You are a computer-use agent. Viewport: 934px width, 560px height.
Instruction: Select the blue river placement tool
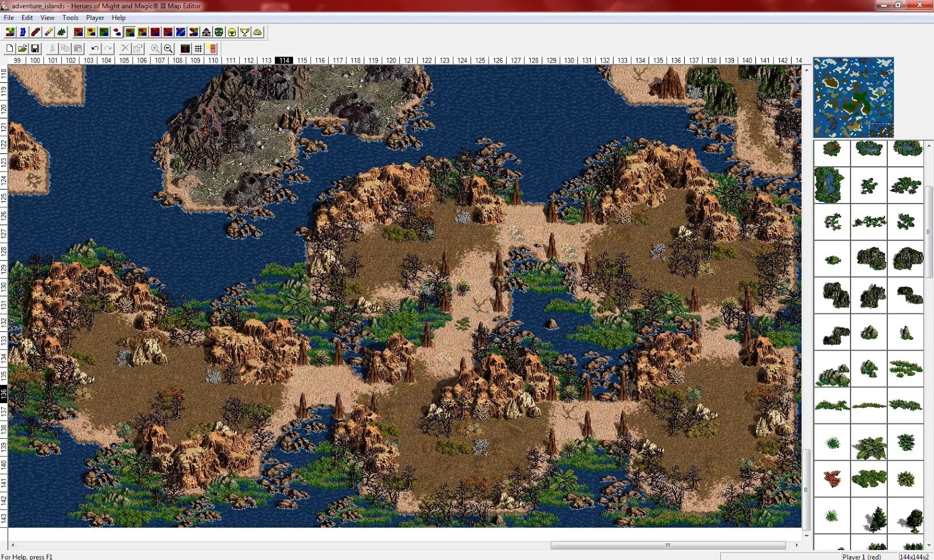(23, 32)
